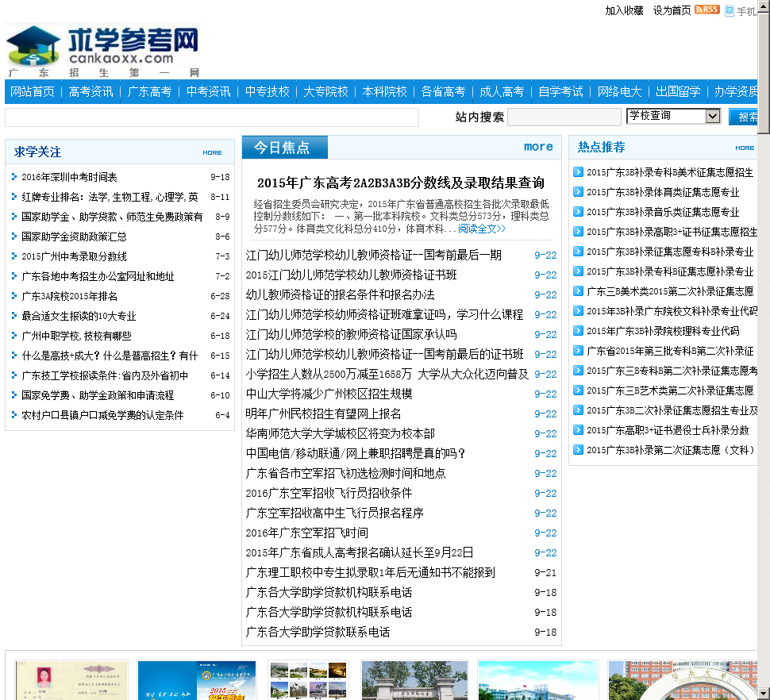Screen dimensions: 770x700
Task: Click bullet icon beside 最合适女生报读的10大专业
Action: [x=14, y=316]
